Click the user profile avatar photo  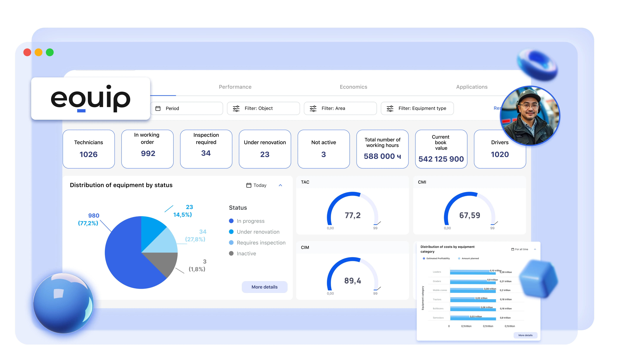(x=530, y=116)
